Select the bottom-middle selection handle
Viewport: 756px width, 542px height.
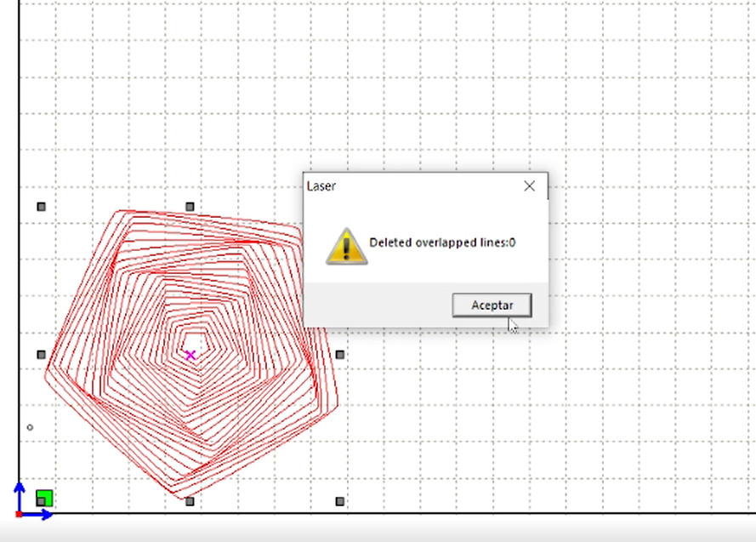click(190, 501)
